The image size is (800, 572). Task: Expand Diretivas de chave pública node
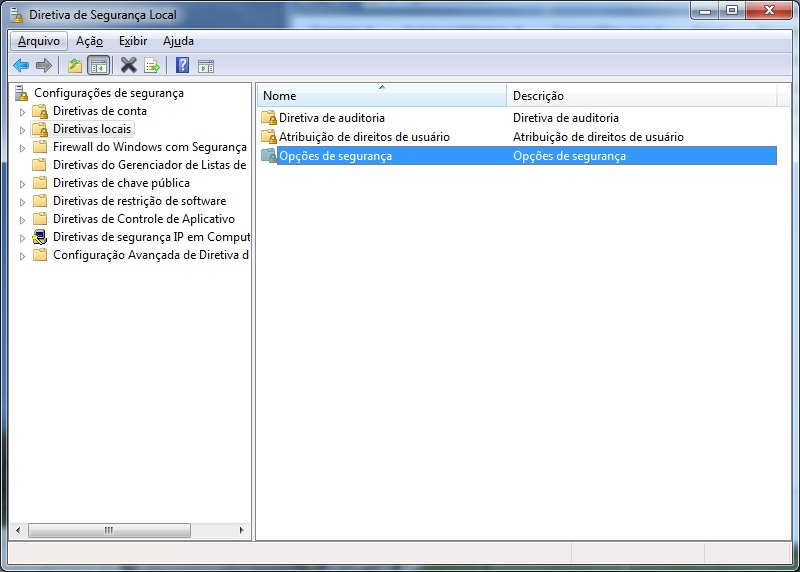coord(22,184)
